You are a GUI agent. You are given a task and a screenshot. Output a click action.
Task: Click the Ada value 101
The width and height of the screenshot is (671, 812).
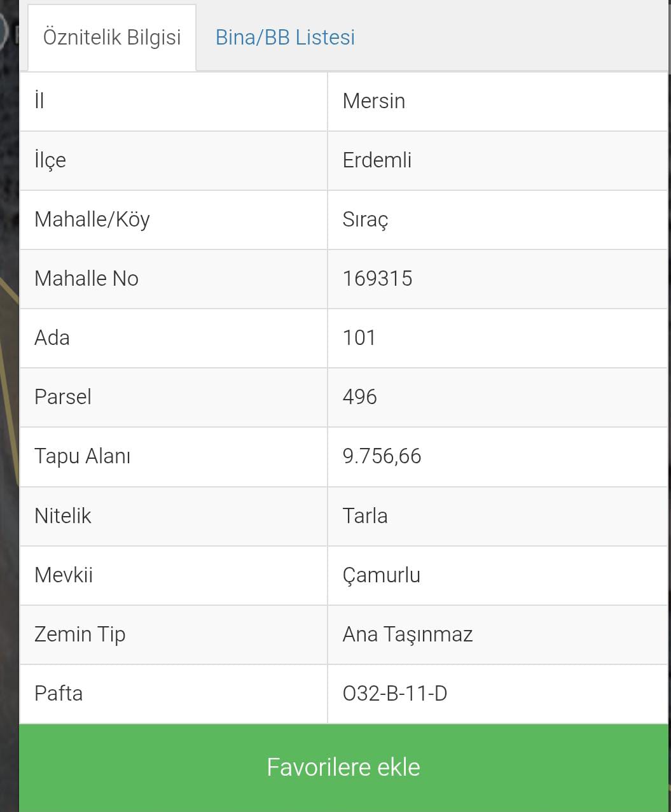pos(497,338)
